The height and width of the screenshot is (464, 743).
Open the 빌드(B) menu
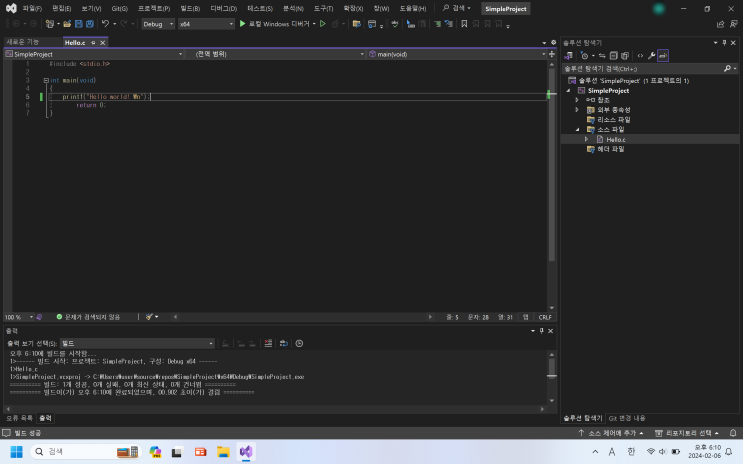click(190, 8)
